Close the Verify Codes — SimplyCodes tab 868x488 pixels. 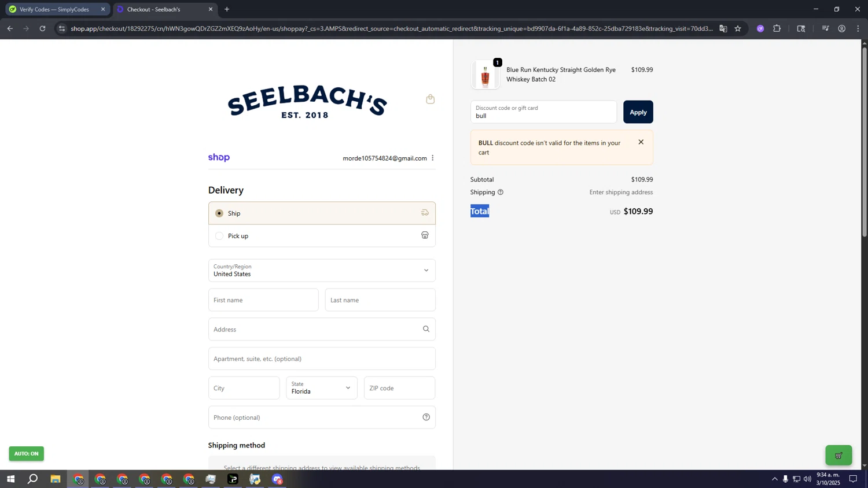pos(103,9)
